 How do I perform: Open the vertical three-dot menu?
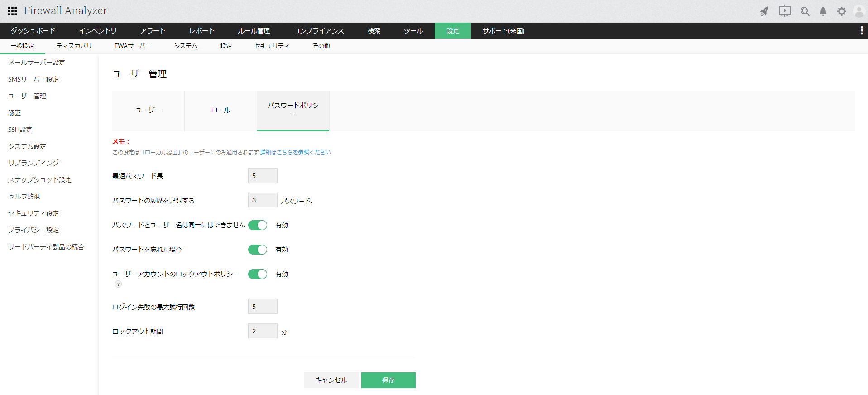point(861,30)
